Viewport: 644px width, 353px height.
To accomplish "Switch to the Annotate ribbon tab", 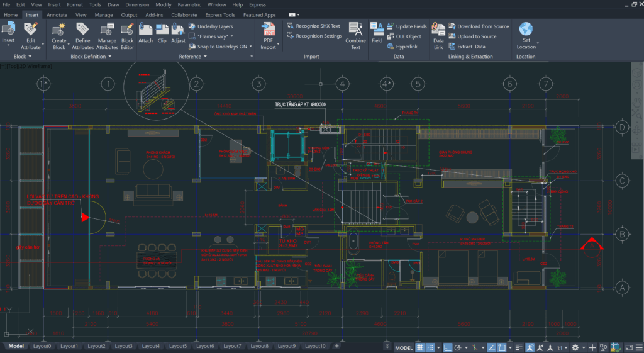I will pos(57,14).
